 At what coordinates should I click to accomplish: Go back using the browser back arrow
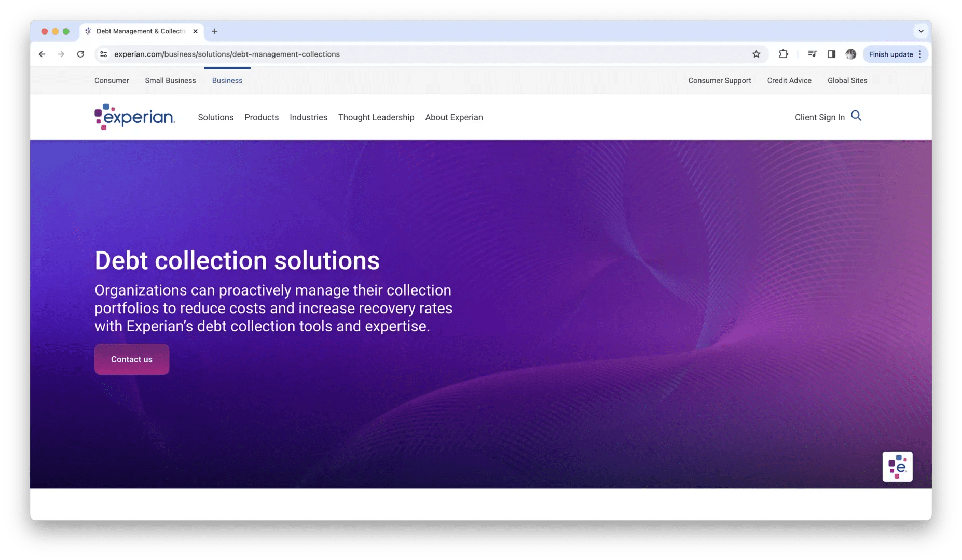pos(42,54)
